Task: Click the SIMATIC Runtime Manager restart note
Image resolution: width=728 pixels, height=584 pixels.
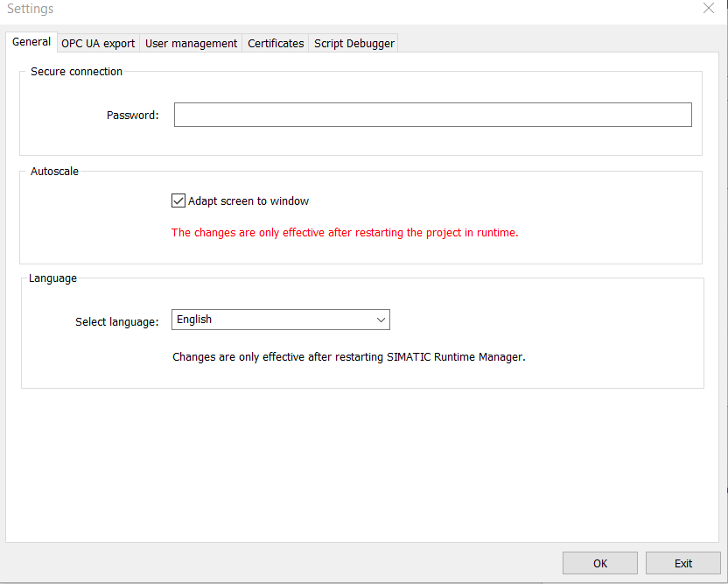Action: pos(348,357)
